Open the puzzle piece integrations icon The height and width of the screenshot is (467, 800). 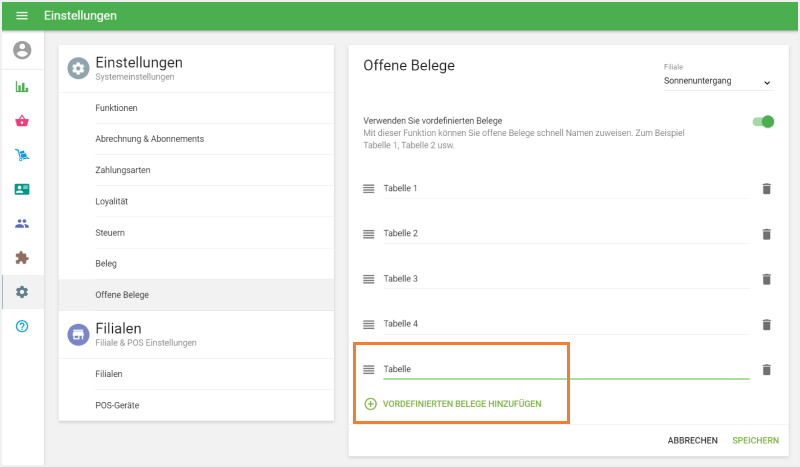pyautogui.click(x=22, y=258)
